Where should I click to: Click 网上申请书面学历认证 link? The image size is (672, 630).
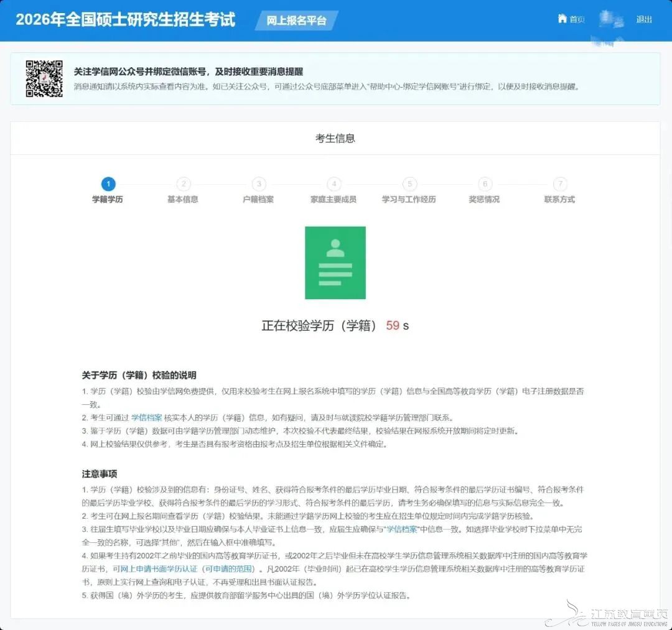158,568
